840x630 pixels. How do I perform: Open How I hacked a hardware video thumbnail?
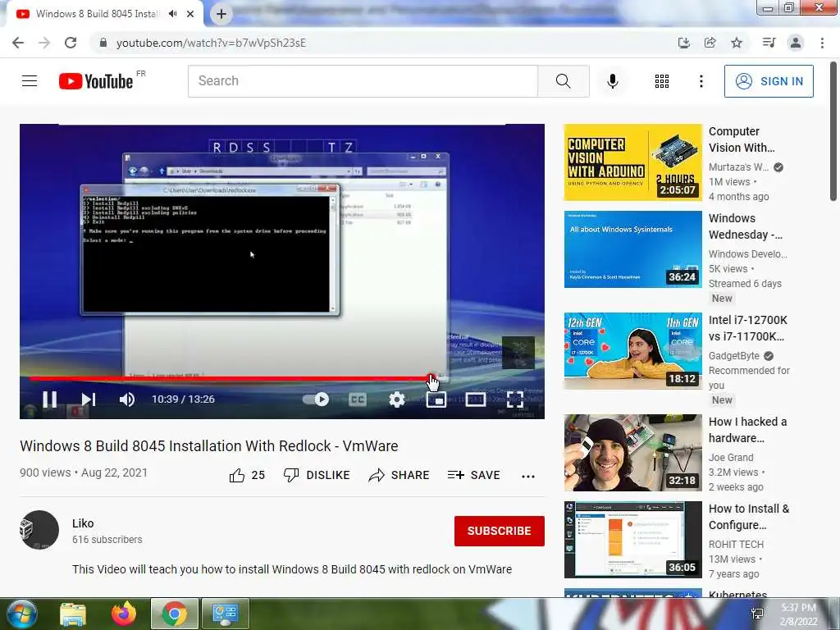tap(632, 453)
